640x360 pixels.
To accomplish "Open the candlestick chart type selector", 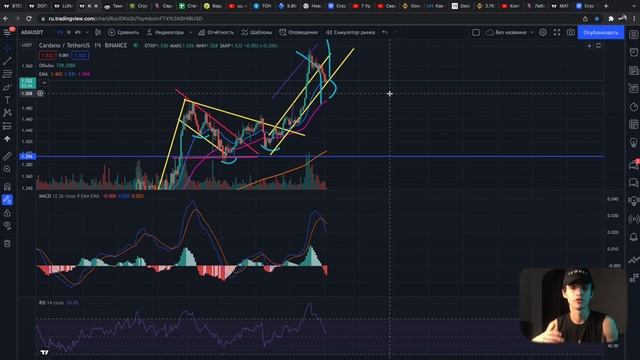I will click(x=98, y=32).
